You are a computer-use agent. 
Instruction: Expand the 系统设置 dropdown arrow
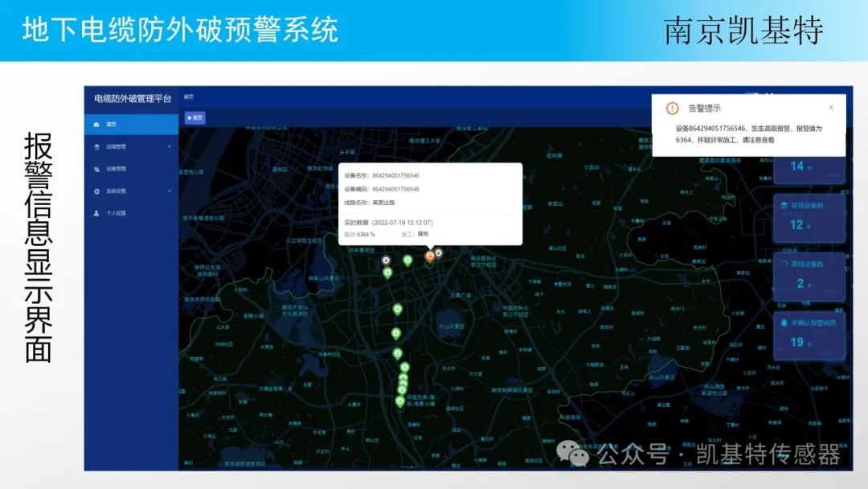(169, 190)
